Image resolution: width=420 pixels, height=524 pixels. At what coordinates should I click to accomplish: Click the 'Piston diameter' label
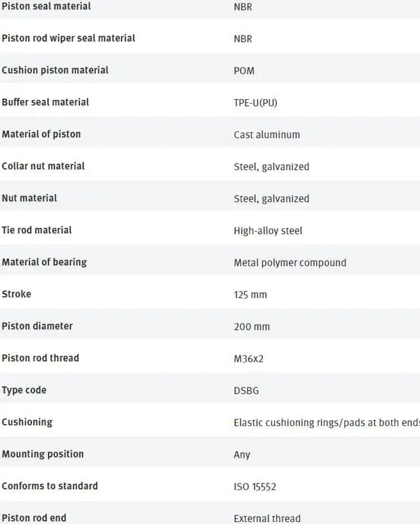click(x=37, y=326)
